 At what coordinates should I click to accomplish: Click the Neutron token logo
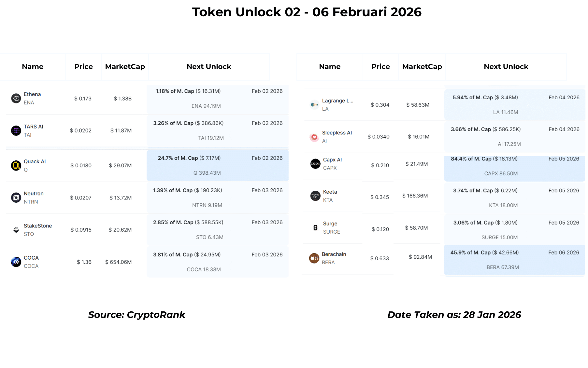pyautogui.click(x=16, y=198)
